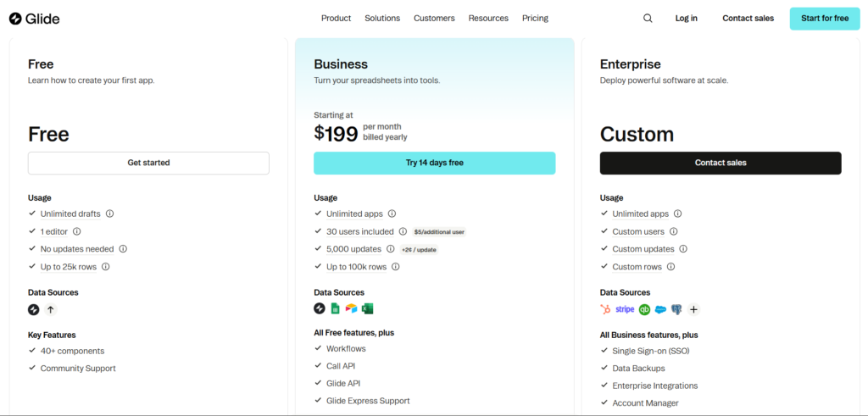Click Contact sales in the header
Screen dimensions: 868x416
(748, 19)
